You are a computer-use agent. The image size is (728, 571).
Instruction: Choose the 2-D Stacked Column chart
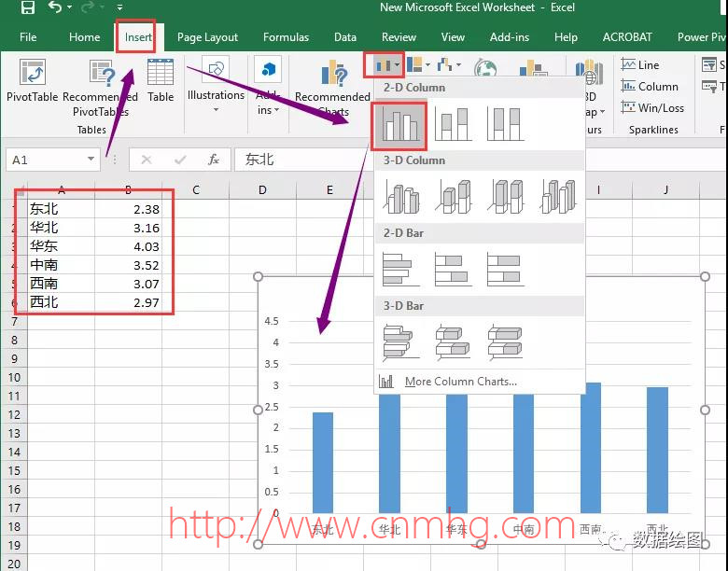[x=453, y=125]
